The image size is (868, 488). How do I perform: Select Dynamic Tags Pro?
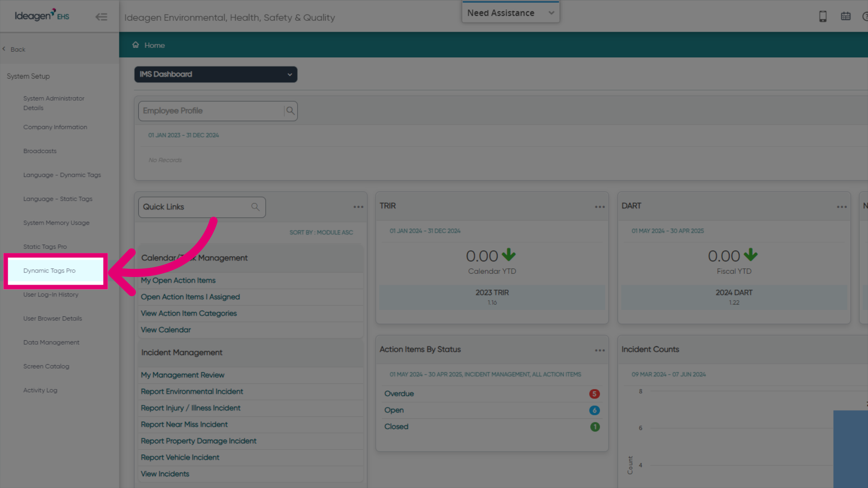click(x=49, y=271)
